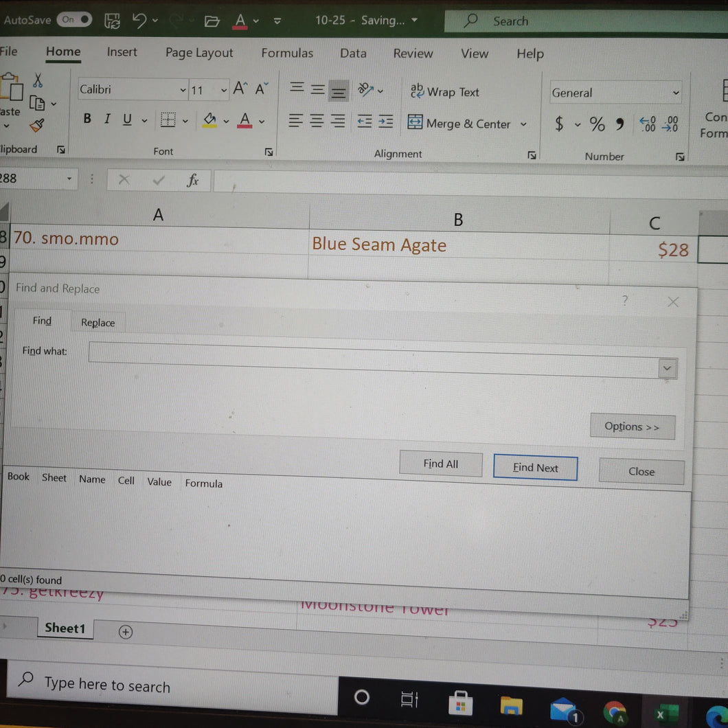Toggle the AutoSave switch
Image resolution: width=728 pixels, height=728 pixels.
pyautogui.click(x=74, y=20)
